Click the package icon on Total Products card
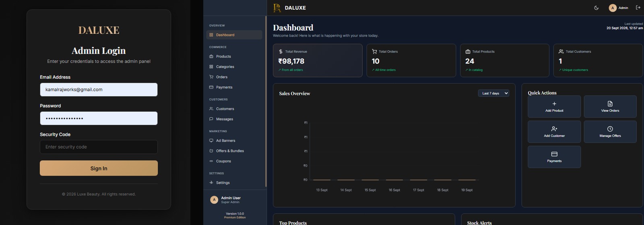Image resolution: width=644 pixels, height=225 pixels. (x=468, y=51)
